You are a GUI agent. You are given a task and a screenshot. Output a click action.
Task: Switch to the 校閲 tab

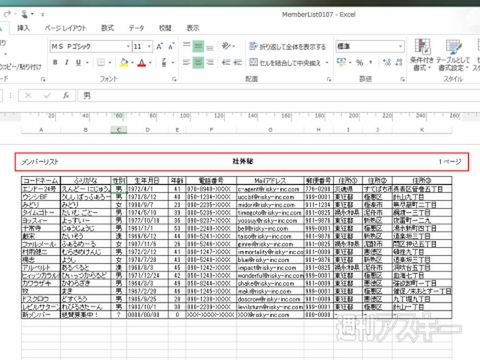[165, 28]
